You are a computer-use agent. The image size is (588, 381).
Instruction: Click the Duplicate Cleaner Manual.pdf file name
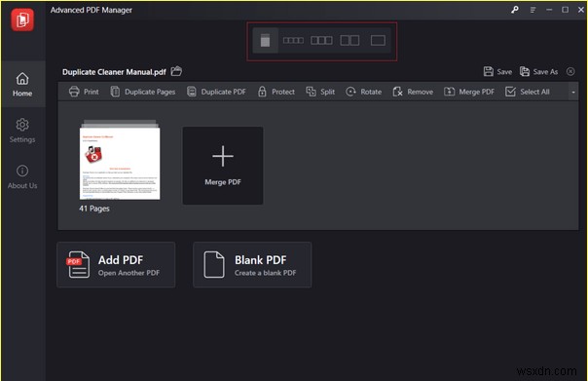click(x=114, y=72)
